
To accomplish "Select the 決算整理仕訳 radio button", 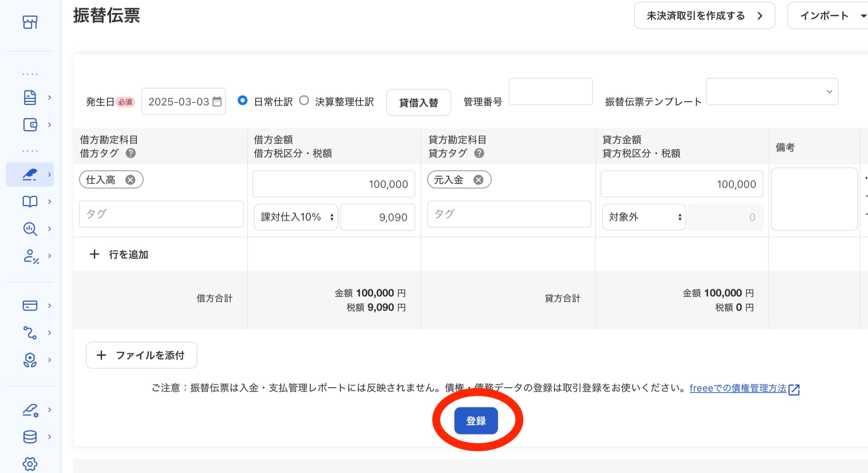I will [x=304, y=100].
